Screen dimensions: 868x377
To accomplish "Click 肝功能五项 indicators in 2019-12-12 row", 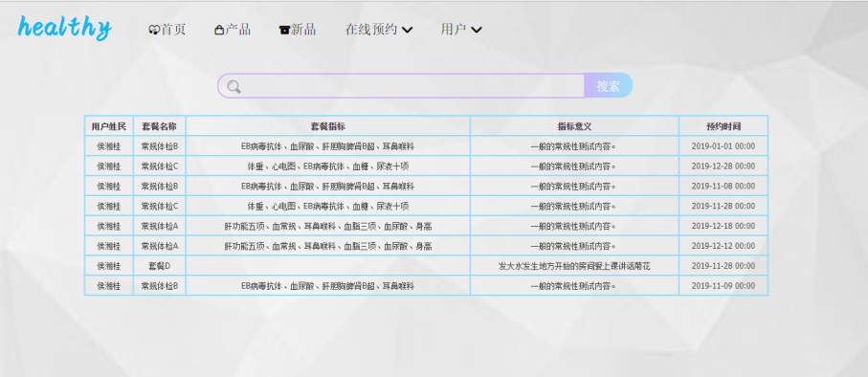I will pos(327,246).
